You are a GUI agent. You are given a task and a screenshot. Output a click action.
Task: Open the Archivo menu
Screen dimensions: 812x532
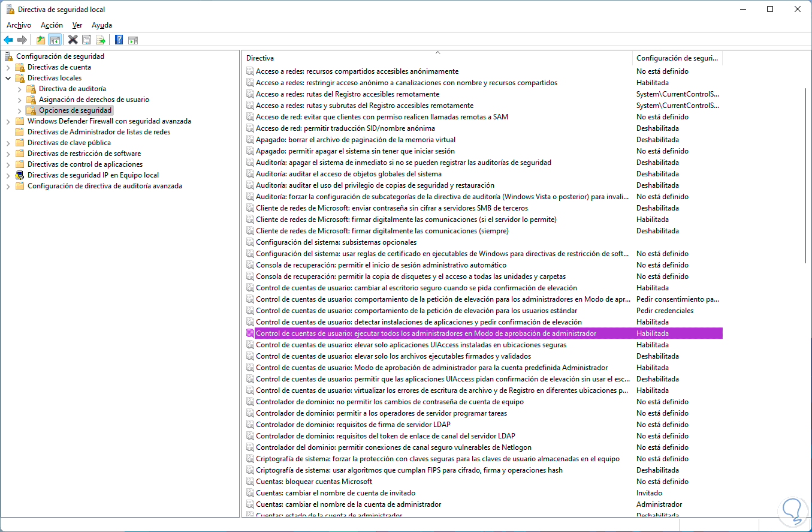click(x=19, y=25)
